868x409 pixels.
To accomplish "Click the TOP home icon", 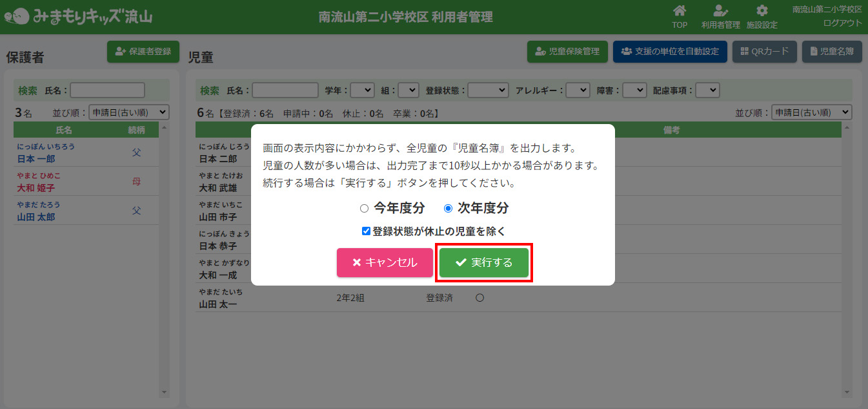I will point(679,11).
